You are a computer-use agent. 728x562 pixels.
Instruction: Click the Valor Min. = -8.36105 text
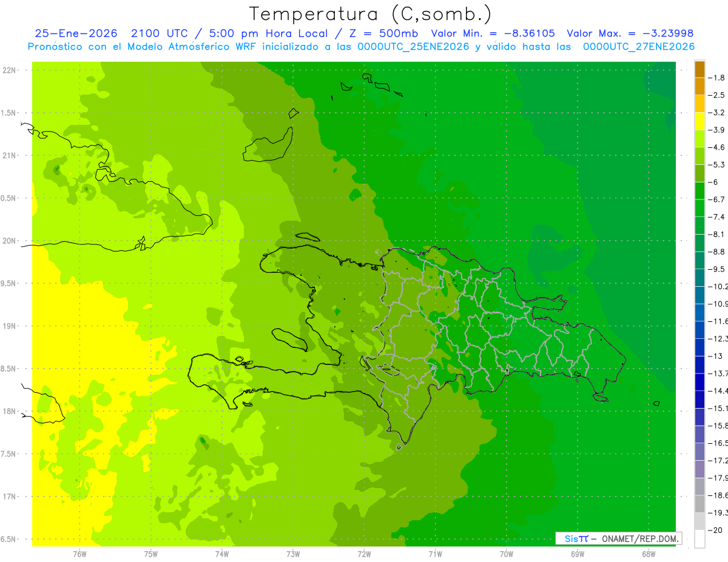coord(493,33)
